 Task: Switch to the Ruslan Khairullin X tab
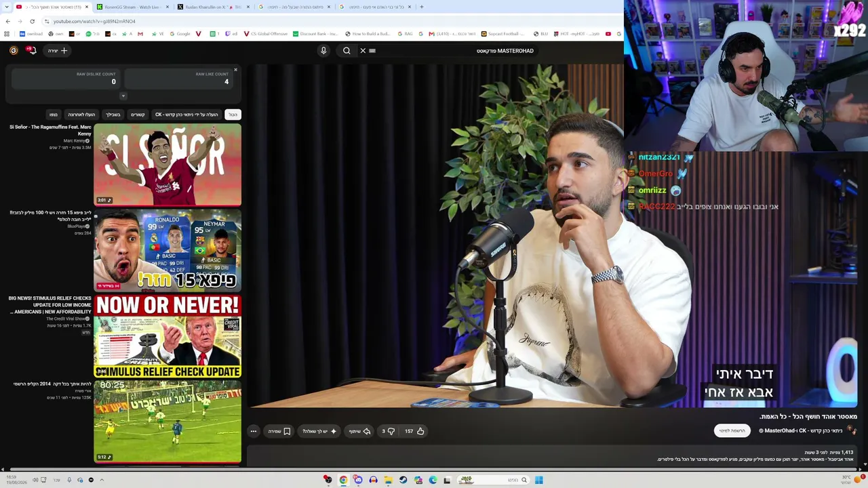pyautogui.click(x=213, y=7)
